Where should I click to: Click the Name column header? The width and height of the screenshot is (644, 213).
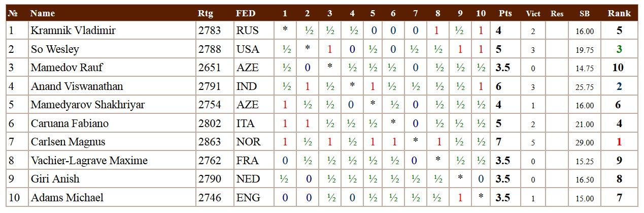point(43,13)
